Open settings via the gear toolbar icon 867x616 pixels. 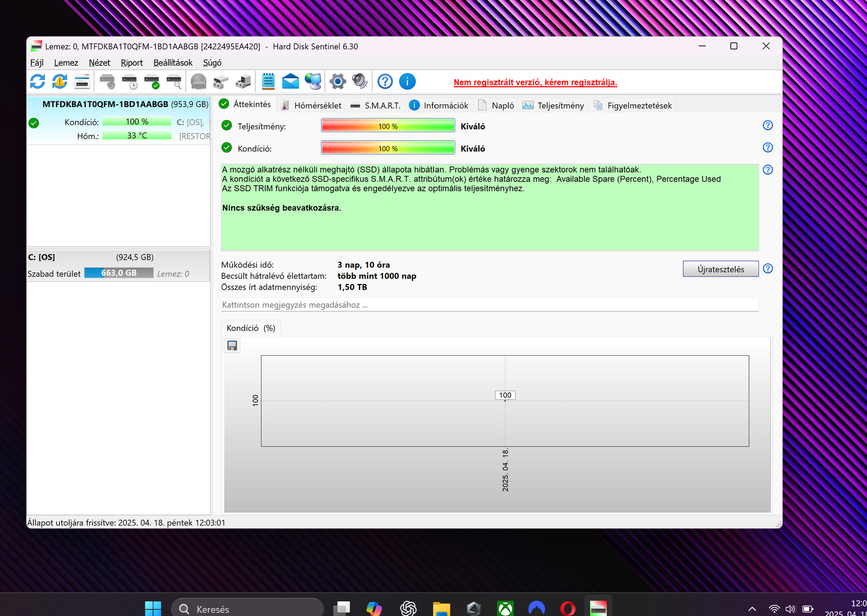pyautogui.click(x=338, y=81)
